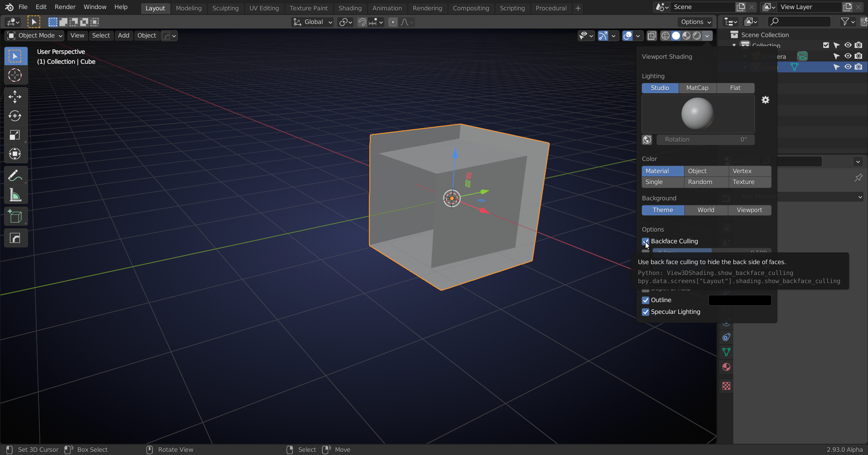868x455 pixels.
Task: Switch to Rendered viewport shading
Action: [697, 36]
